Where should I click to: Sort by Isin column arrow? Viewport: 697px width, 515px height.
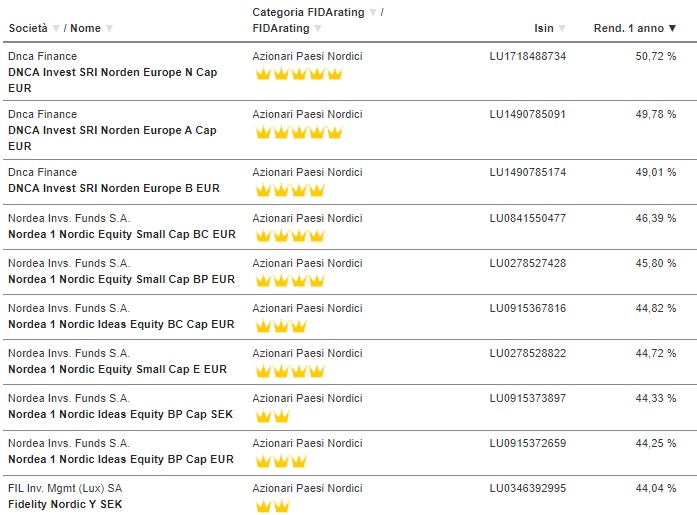[x=562, y=28]
